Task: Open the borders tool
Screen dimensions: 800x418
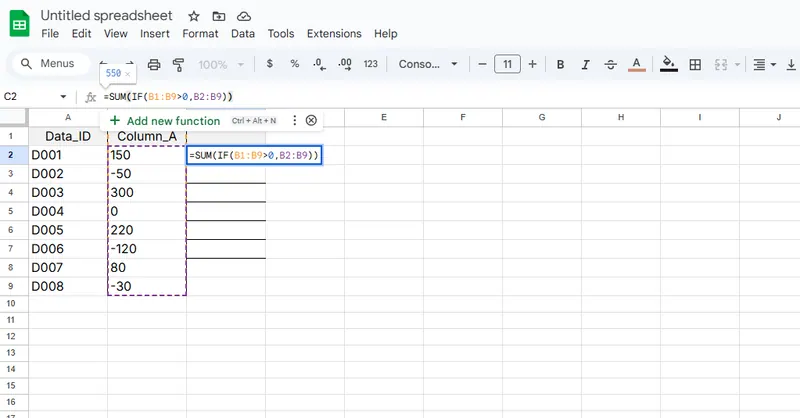Action: pos(696,64)
